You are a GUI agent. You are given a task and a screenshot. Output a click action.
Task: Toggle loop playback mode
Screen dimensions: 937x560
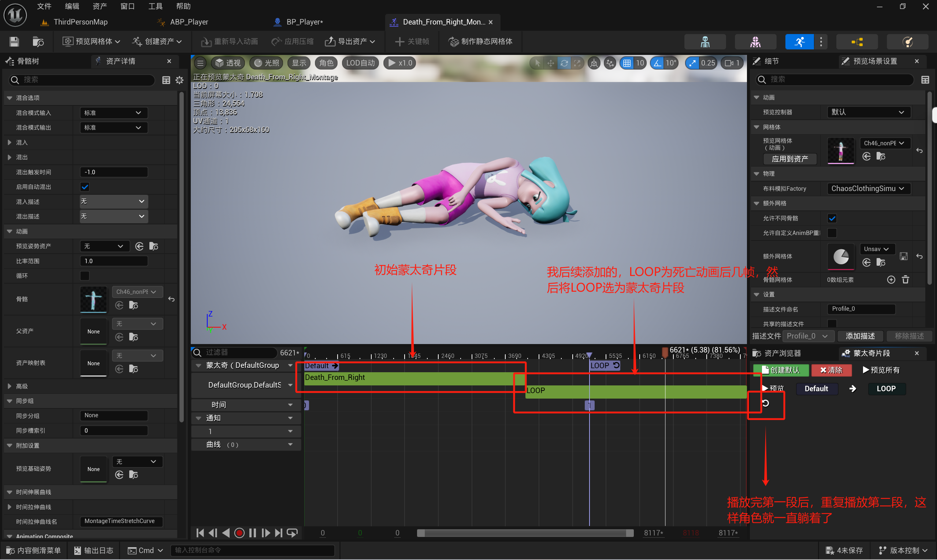[x=292, y=533]
